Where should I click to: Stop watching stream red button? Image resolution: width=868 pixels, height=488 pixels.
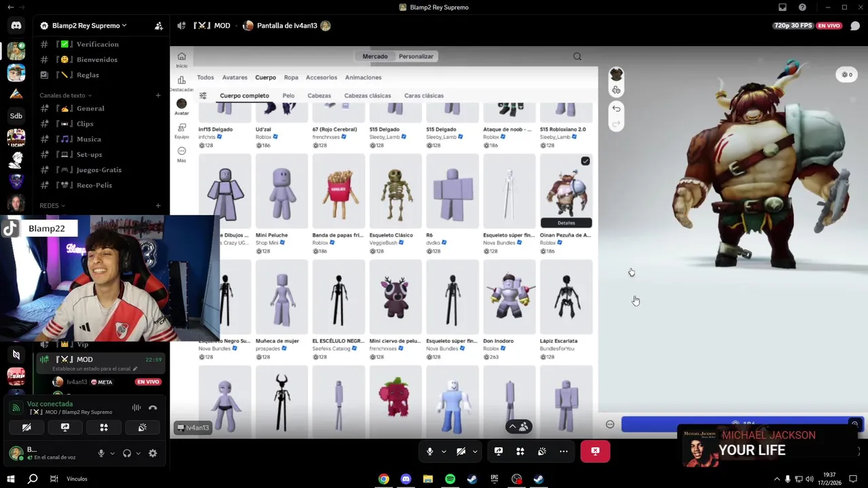pyautogui.click(x=595, y=451)
